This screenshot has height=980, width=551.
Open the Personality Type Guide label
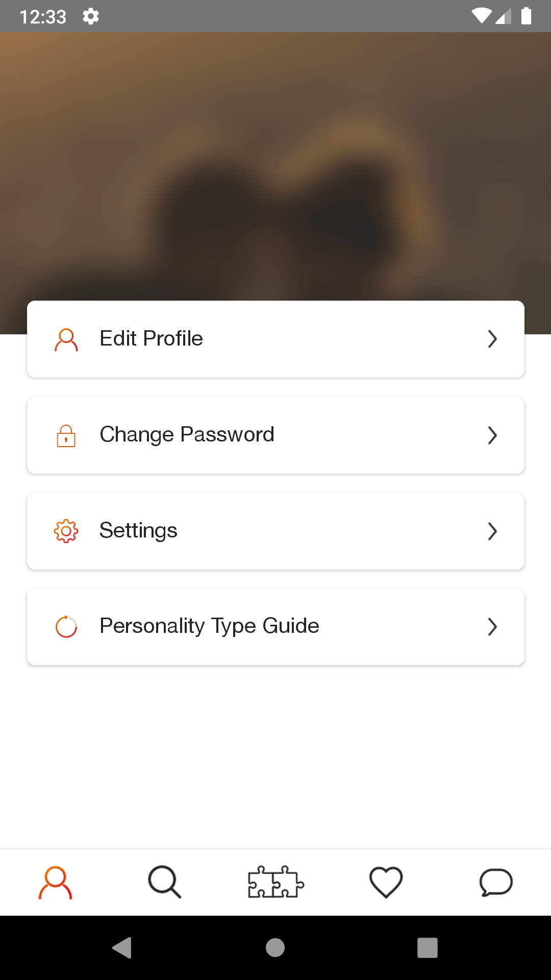coord(209,626)
